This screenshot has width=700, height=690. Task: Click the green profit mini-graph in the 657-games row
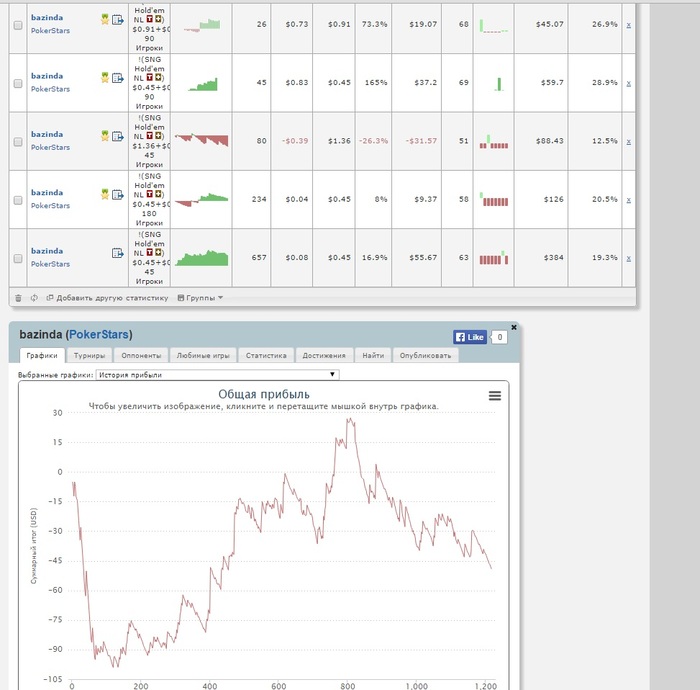[x=201, y=258]
